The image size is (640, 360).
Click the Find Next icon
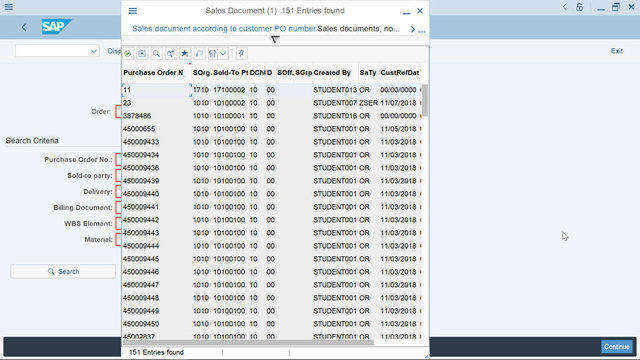click(x=170, y=53)
